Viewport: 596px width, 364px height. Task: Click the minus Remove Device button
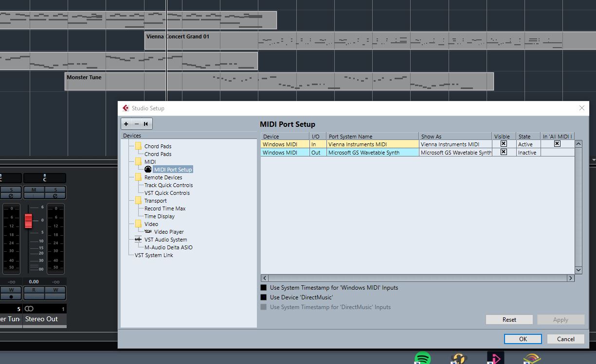coord(137,124)
